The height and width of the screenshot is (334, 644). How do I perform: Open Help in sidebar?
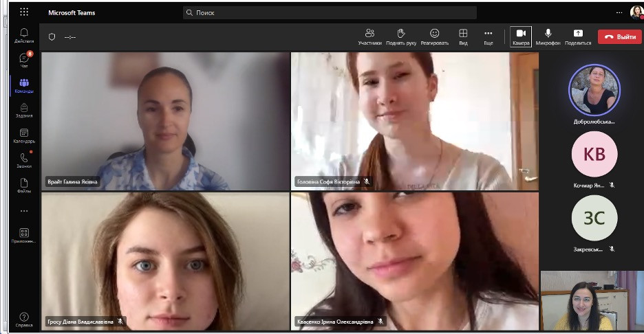pyautogui.click(x=24, y=320)
